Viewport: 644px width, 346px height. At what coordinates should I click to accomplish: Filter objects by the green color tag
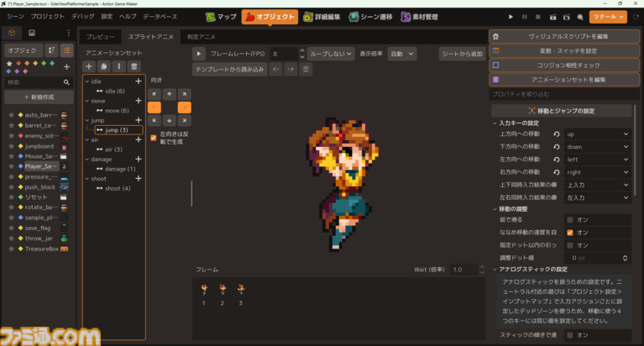coord(44,63)
